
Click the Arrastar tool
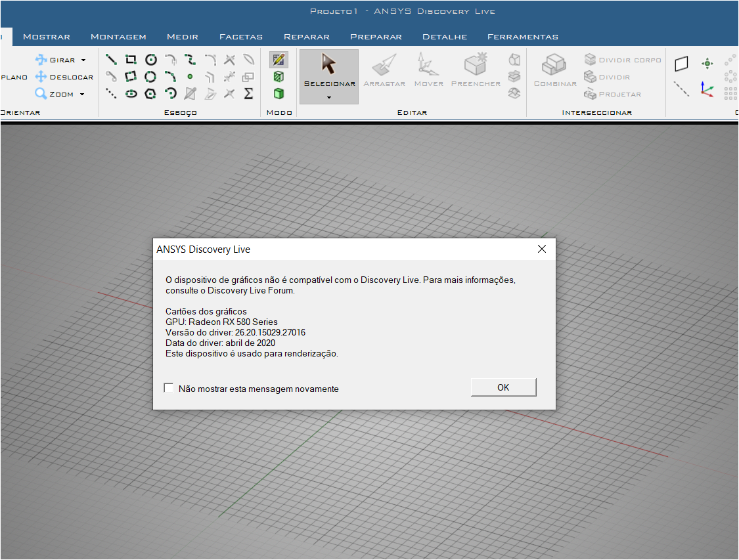(x=384, y=71)
